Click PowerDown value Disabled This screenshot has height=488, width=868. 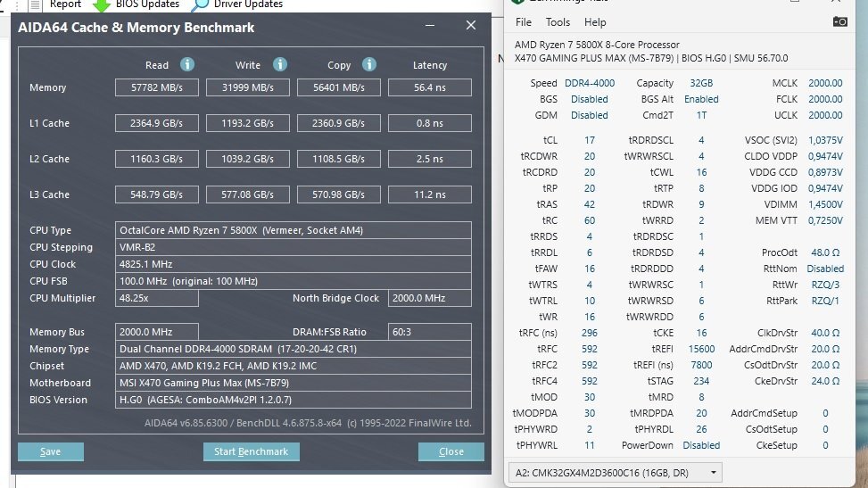coord(701,445)
